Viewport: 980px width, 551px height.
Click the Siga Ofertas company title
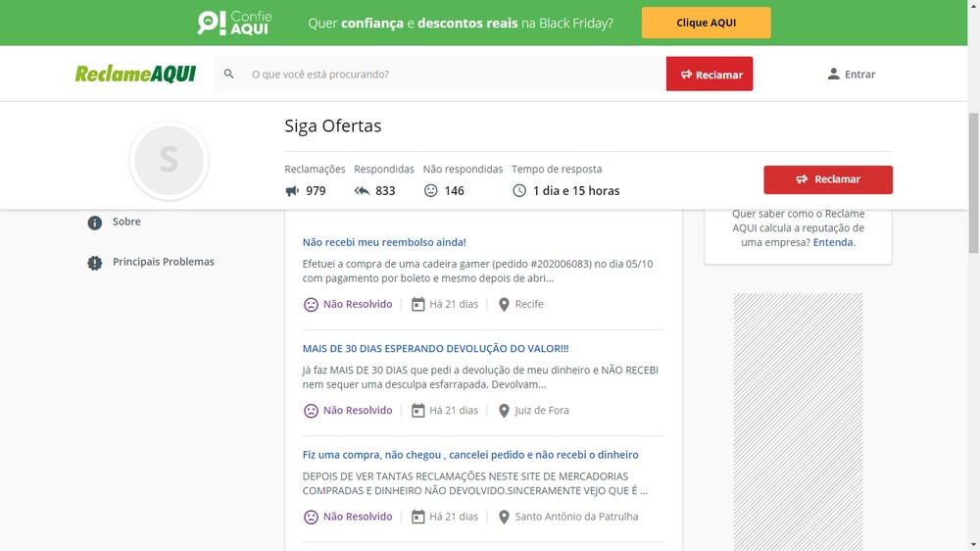pos(332,125)
